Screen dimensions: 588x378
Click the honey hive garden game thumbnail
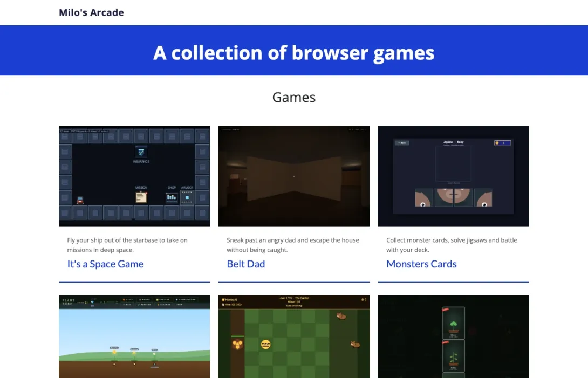coord(294,336)
